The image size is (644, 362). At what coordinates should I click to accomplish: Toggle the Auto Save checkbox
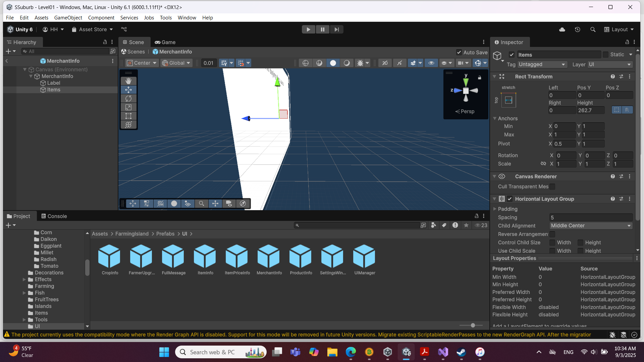coord(459,52)
